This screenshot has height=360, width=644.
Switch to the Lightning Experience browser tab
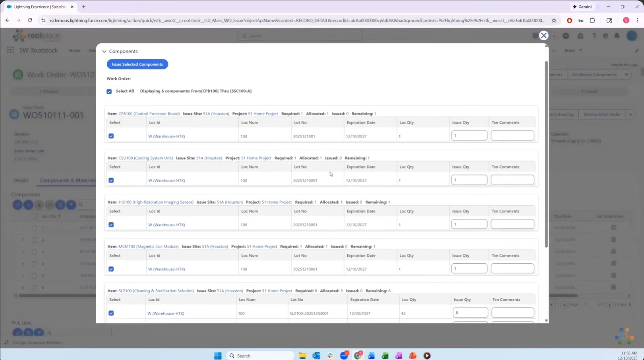click(x=40, y=7)
